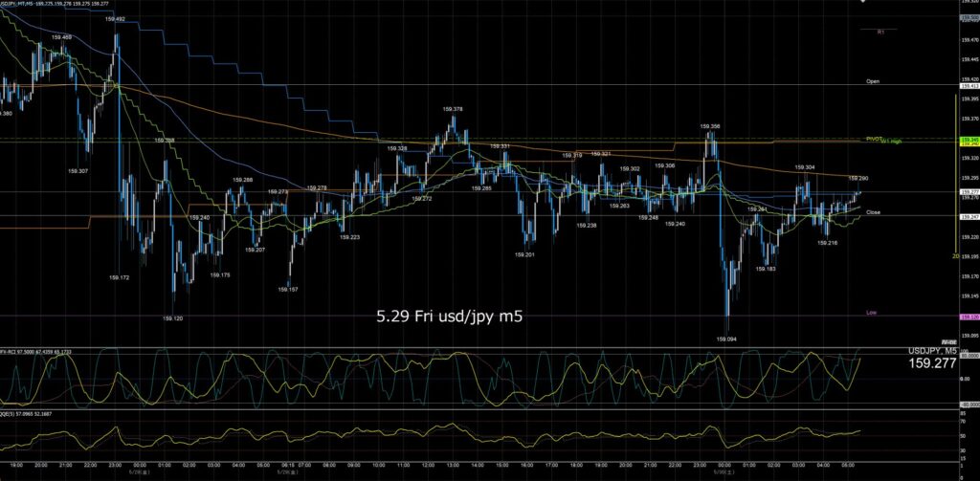Screen dimensions: 980x481
Task: Click the green pivot price tag on axis
Action: coord(969,140)
